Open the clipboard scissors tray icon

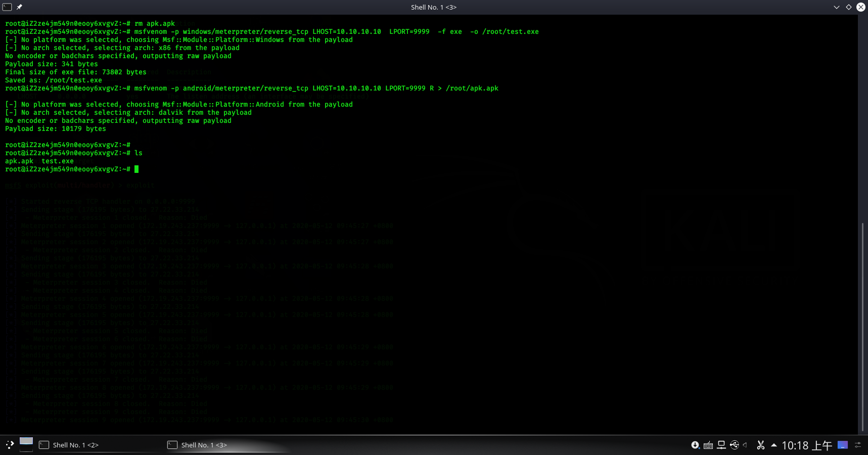(x=760, y=445)
